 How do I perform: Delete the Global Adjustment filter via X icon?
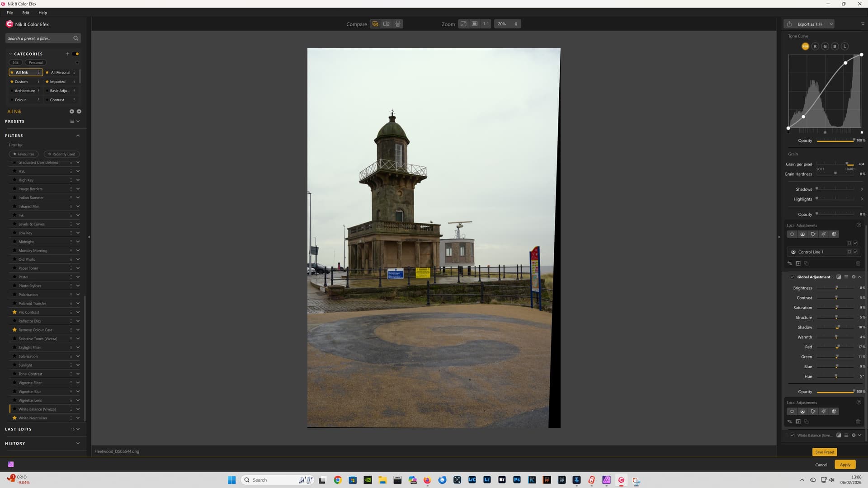(854, 277)
